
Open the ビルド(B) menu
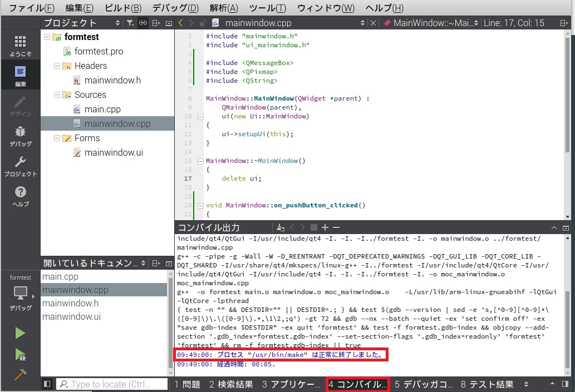click(x=122, y=8)
